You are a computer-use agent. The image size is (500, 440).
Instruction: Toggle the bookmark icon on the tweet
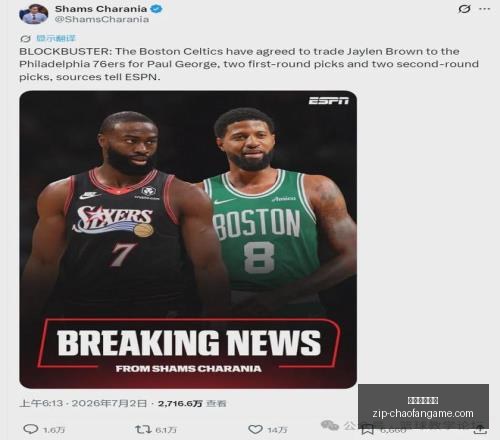(x=367, y=429)
